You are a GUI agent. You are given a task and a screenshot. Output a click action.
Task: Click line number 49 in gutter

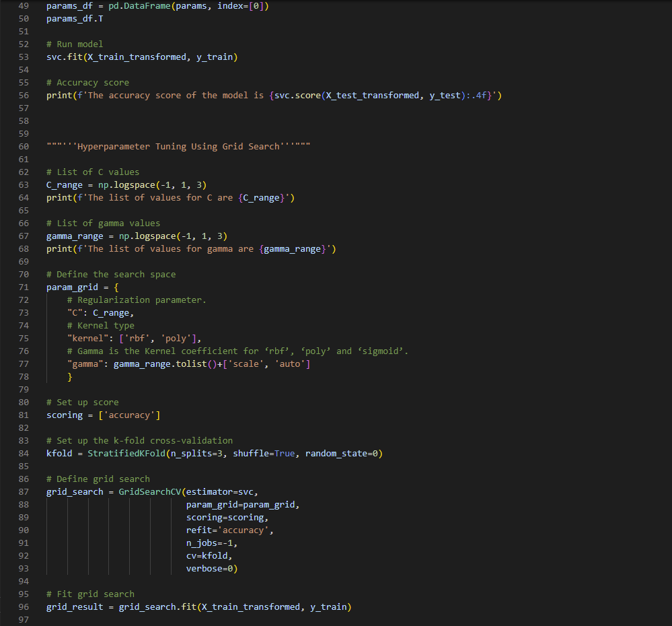coord(24,6)
